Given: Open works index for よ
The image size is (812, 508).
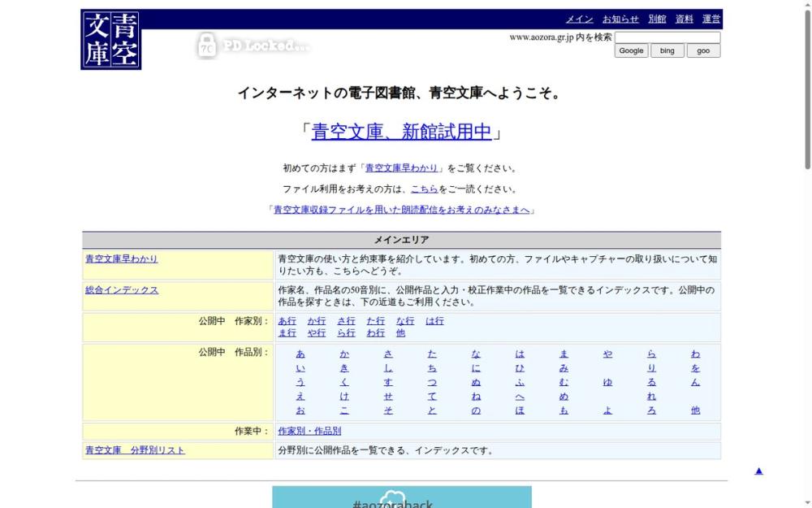Looking at the screenshot, I should (607, 410).
